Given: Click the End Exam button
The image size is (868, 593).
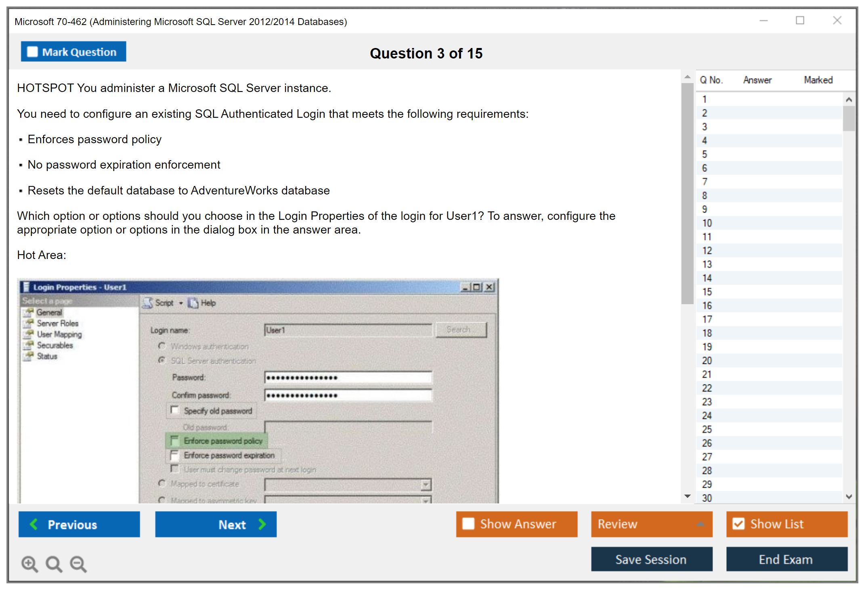Looking at the screenshot, I should tap(786, 559).
